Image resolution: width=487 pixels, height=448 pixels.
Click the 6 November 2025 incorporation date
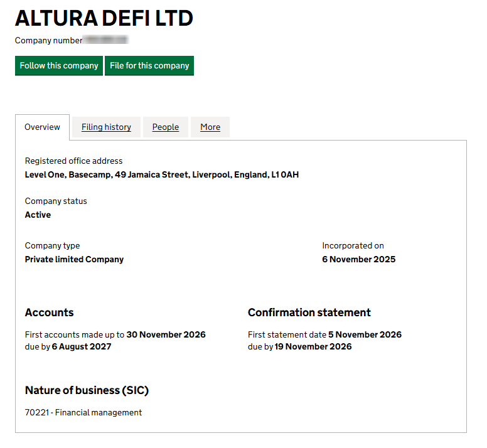(x=359, y=259)
